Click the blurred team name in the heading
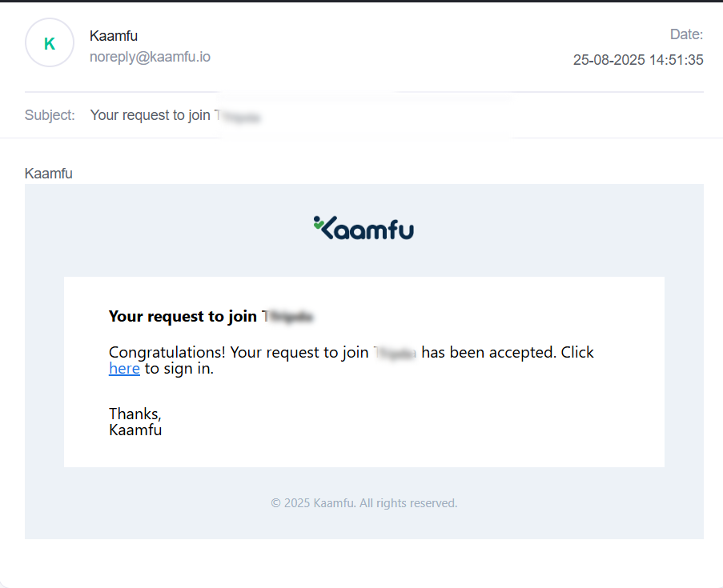The height and width of the screenshot is (588, 723). (x=287, y=318)
